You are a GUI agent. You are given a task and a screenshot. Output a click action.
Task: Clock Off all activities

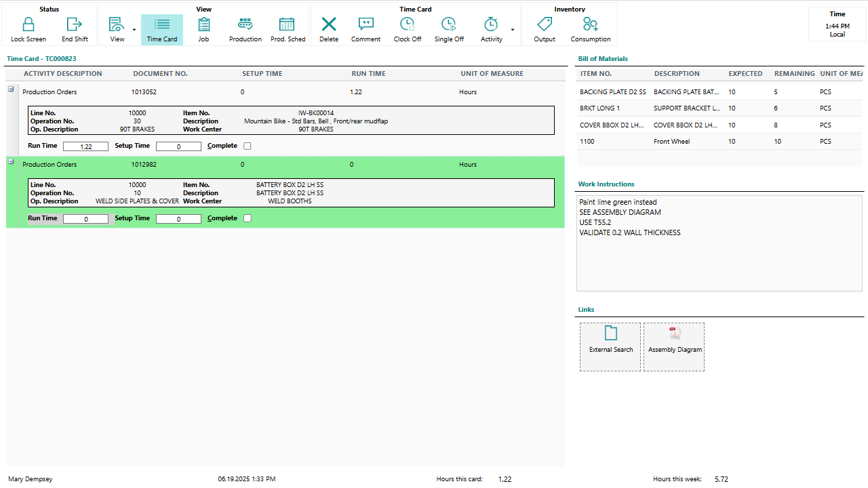point(407,30)
